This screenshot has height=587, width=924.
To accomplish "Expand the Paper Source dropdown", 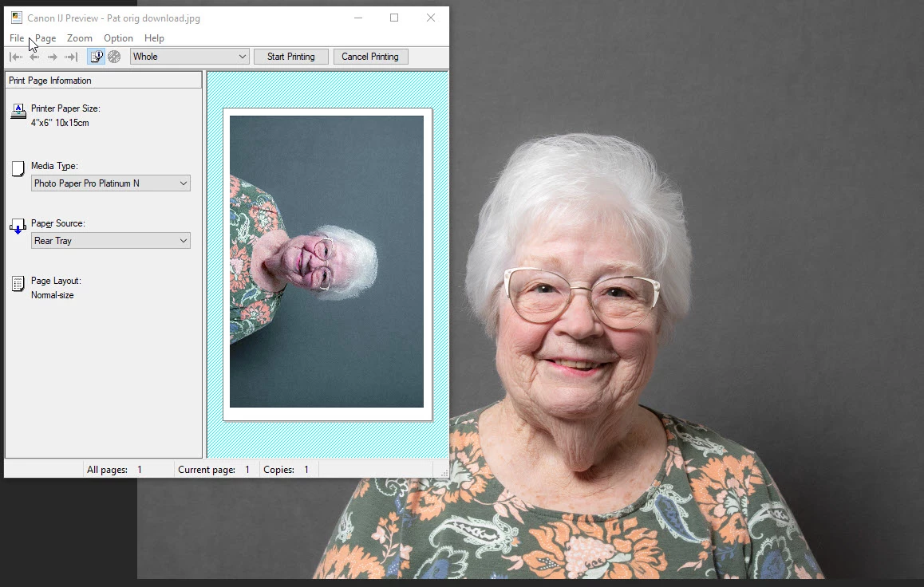I will pos(111,240).
